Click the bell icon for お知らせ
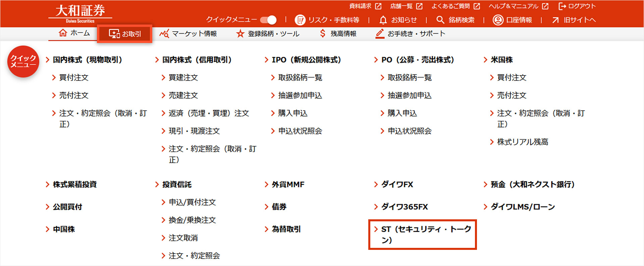The width and height of the screenshot is (644, 266). tap(383, 20)
